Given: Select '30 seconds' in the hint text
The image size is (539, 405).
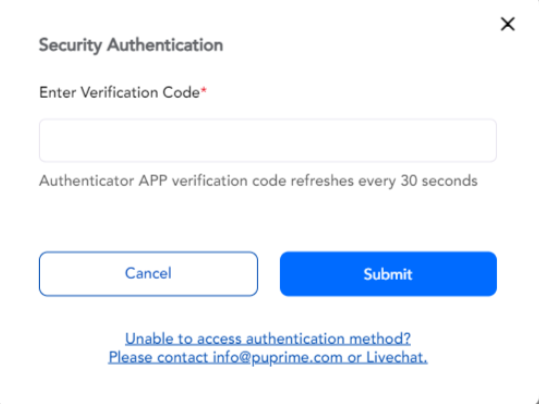Looking at the screenshot, I should [439, 181].
